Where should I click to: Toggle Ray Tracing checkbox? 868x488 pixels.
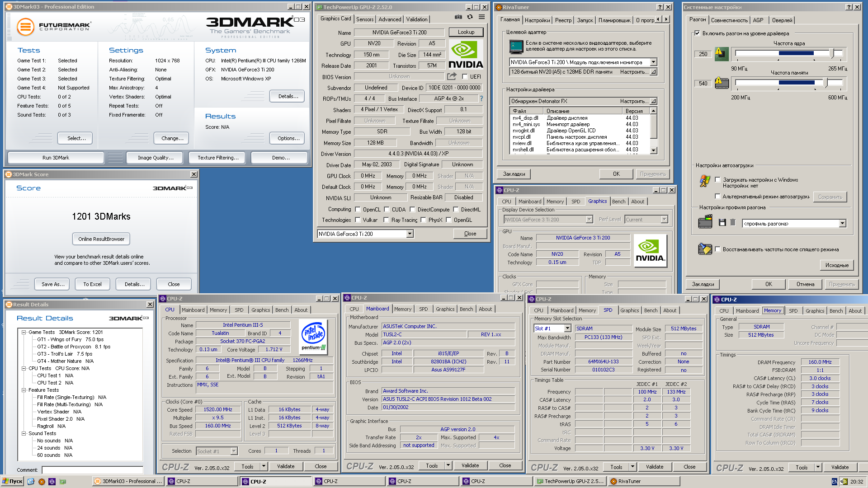pos(386,220)
